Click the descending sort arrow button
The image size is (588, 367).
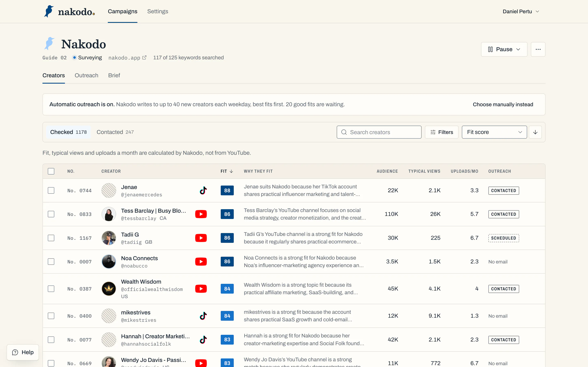pos(535,132)
